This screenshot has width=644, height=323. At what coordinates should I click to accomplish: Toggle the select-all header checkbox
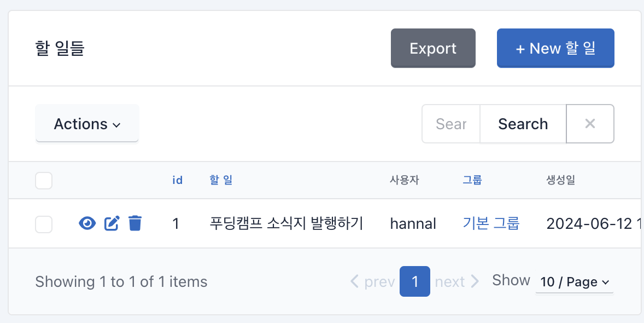point(44,181)
